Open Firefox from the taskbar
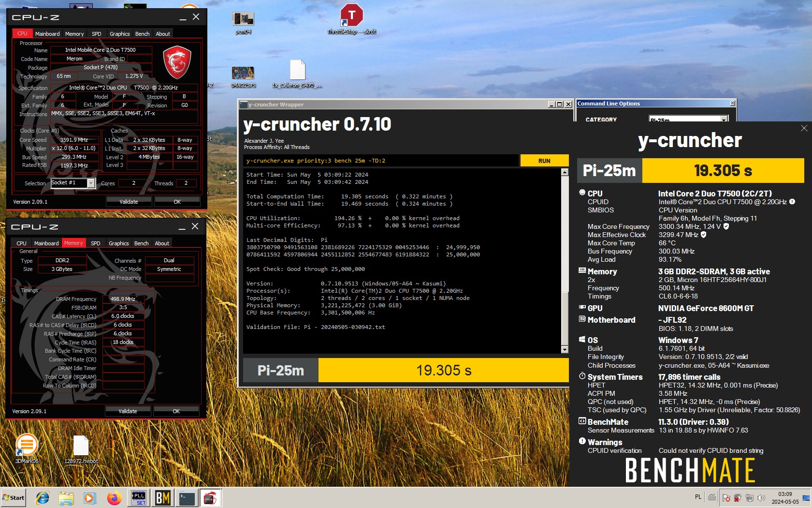812x508 pixels. pyautogui.click(x=114, y=498)
